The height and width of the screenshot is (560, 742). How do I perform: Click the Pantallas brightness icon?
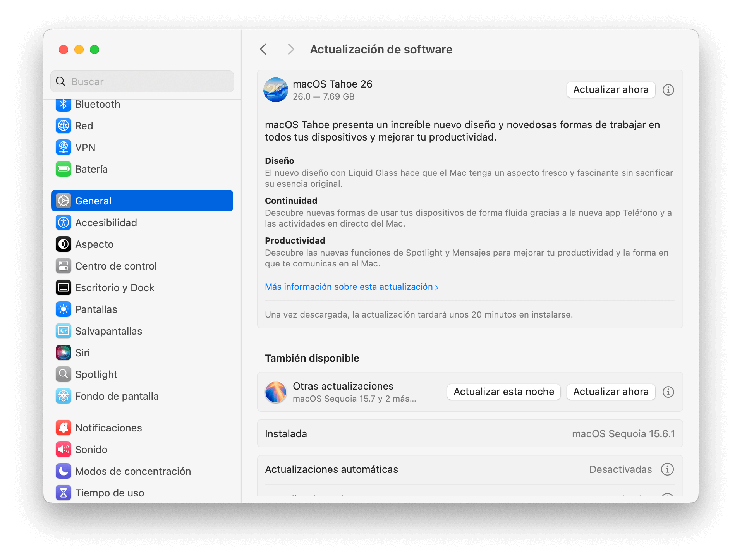tap(64, 309)
